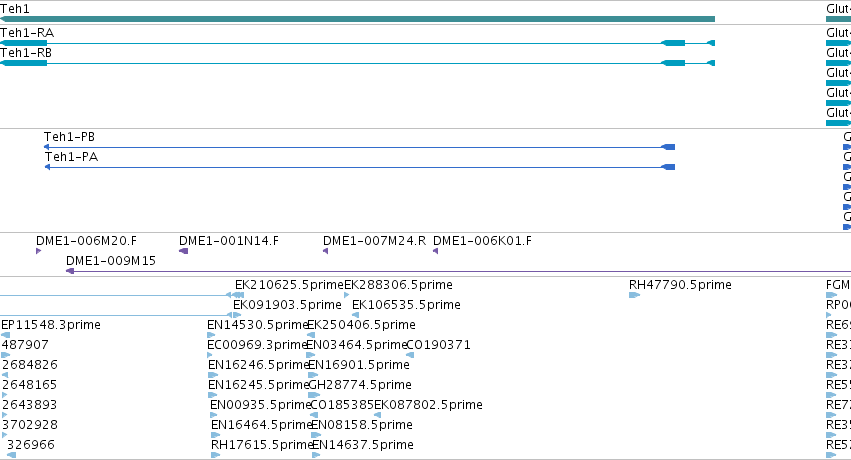
Task: Open the Teh1-PB protein feature label
Action: tap(69, 137)
